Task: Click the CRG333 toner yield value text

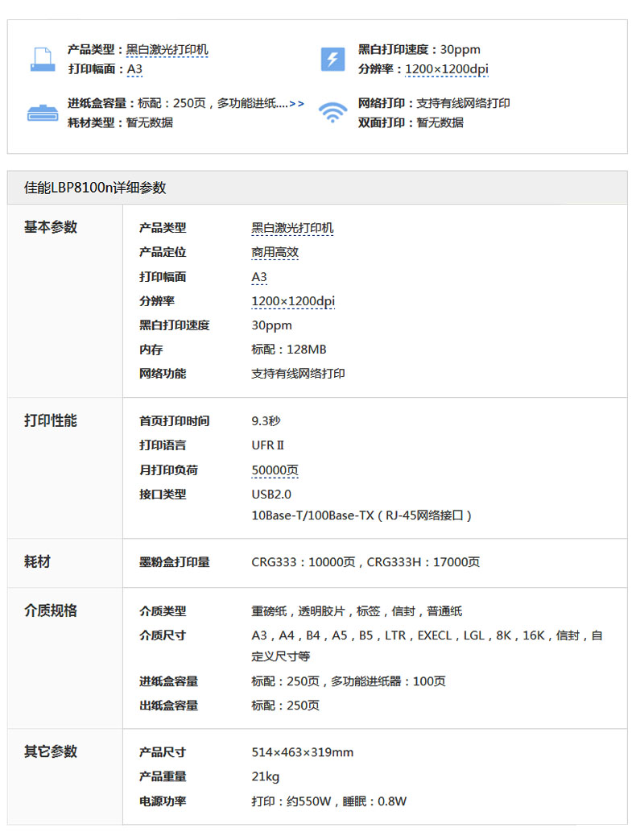Action: pos(365,562)
